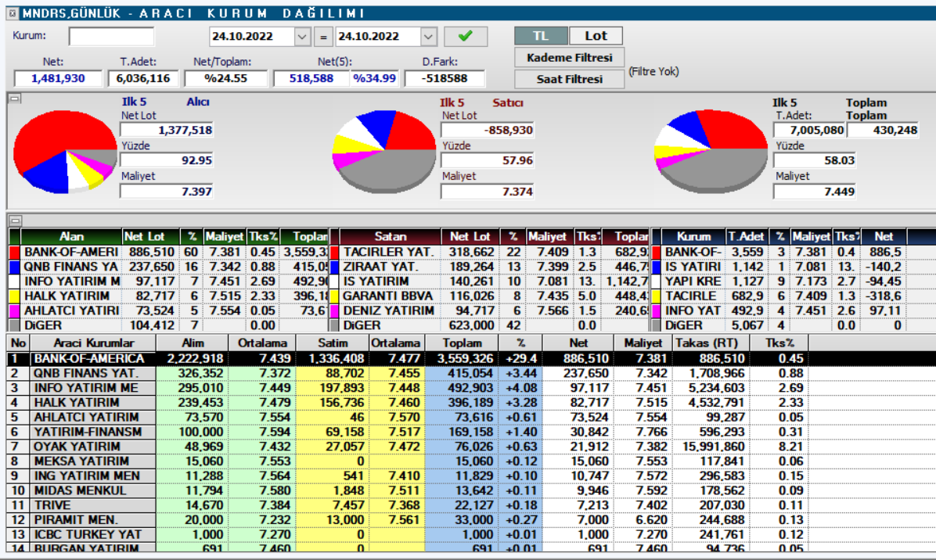The image size is (936, 560).
Task: Click seller Net Lot value -858,930
Action: 487,130
